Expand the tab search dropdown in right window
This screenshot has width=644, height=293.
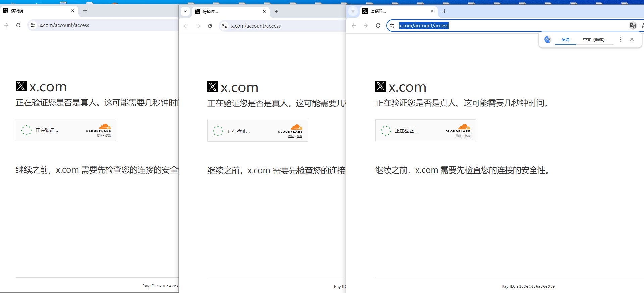[x=353, y=11]
